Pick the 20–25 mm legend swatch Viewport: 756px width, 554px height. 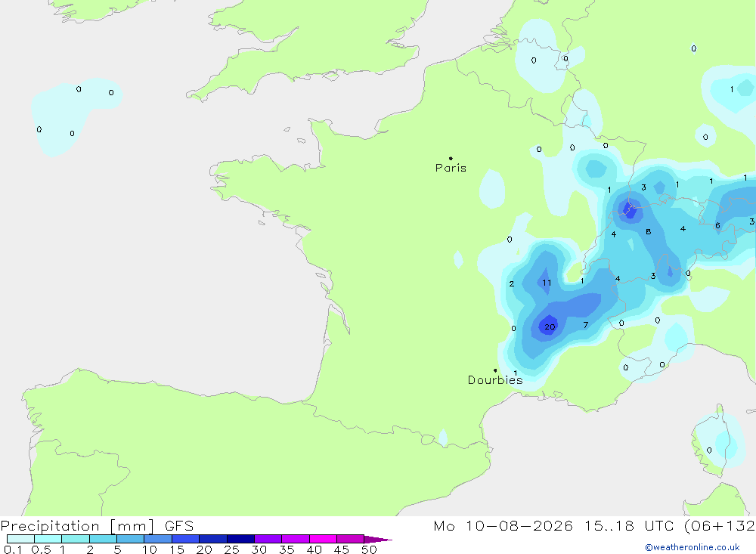[212, 539]
